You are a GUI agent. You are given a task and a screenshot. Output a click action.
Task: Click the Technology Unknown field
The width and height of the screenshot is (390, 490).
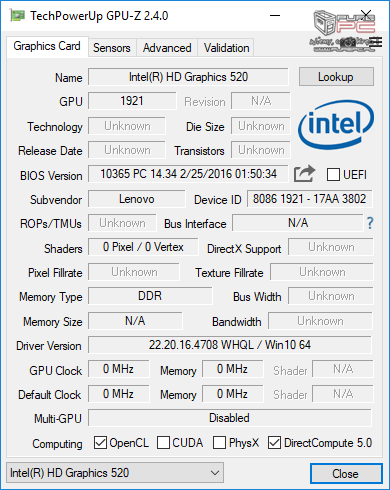pyautogui.click(x=127, y=126)
